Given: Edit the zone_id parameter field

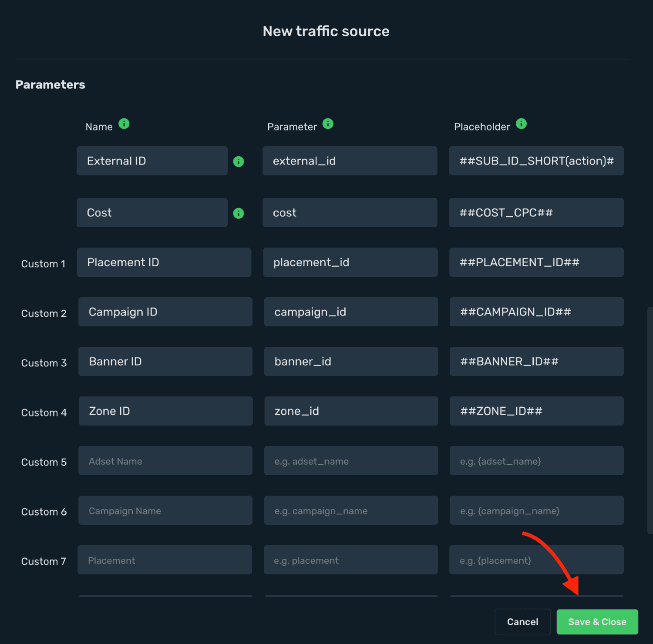Looking at the screenshot, I should (351, 411).
